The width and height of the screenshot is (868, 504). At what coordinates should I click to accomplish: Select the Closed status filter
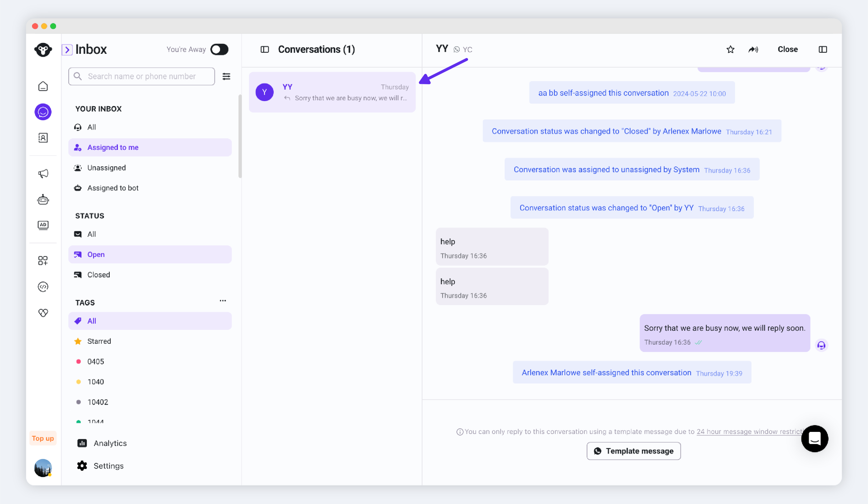click(98, 275)
